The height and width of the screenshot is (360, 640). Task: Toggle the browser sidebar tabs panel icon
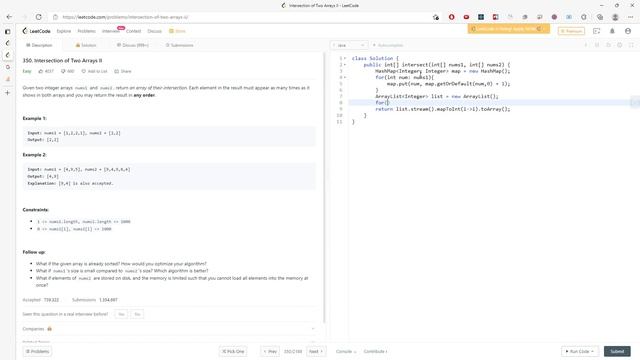click(x=7, y=31)
